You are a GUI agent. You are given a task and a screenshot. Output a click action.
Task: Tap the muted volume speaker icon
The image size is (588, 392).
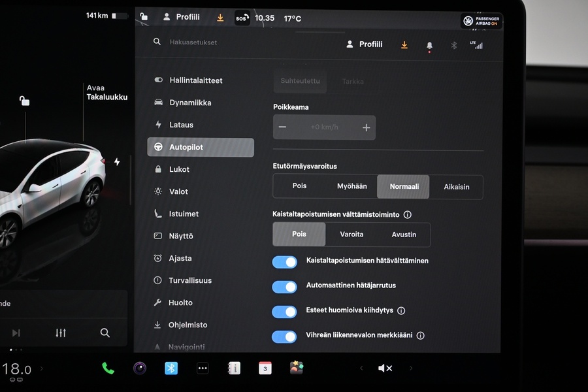(x=385, y=368)
